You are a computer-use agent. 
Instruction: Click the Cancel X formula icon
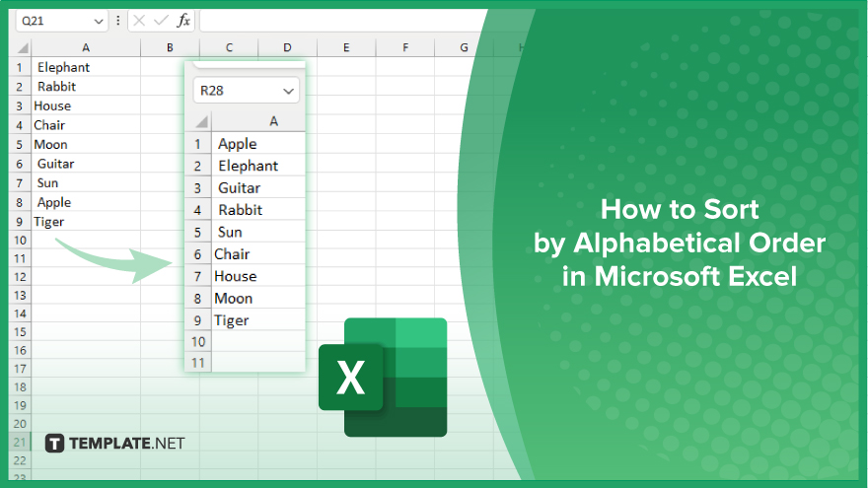tap(139, 21)
